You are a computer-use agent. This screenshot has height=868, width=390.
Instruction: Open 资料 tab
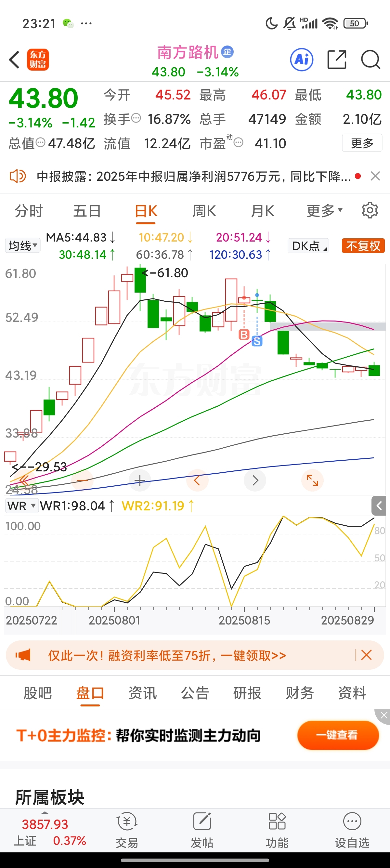pyautogui.click(x=352, y=693)
